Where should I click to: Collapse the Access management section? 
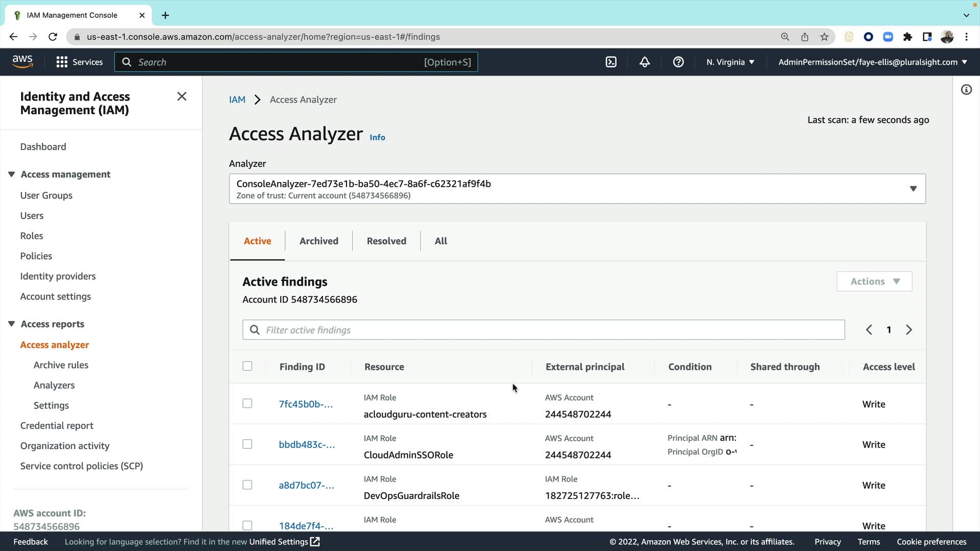click(12, 174)
